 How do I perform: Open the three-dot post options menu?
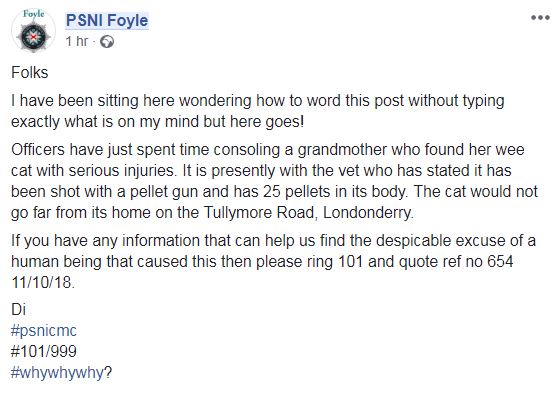pos(540,18)
